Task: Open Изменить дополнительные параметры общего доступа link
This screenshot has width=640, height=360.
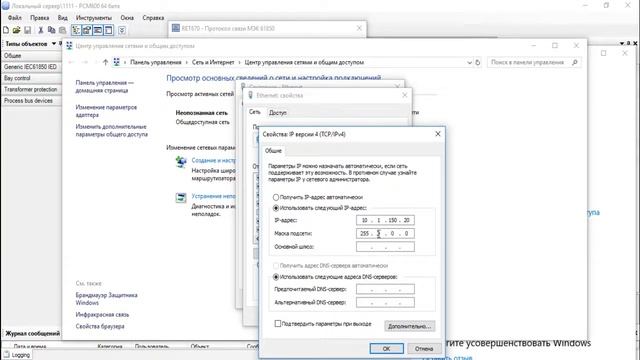Action: point(111,131)
